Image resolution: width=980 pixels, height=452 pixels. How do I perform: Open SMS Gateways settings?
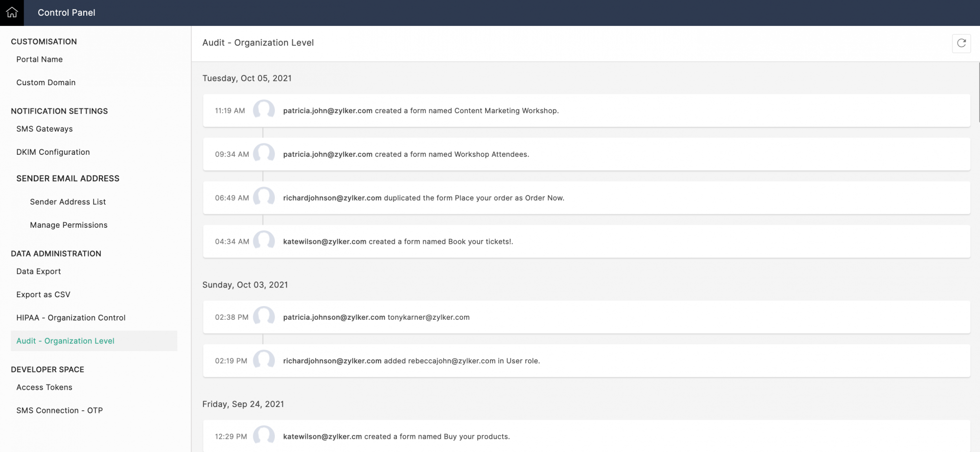tap(45, 129)
